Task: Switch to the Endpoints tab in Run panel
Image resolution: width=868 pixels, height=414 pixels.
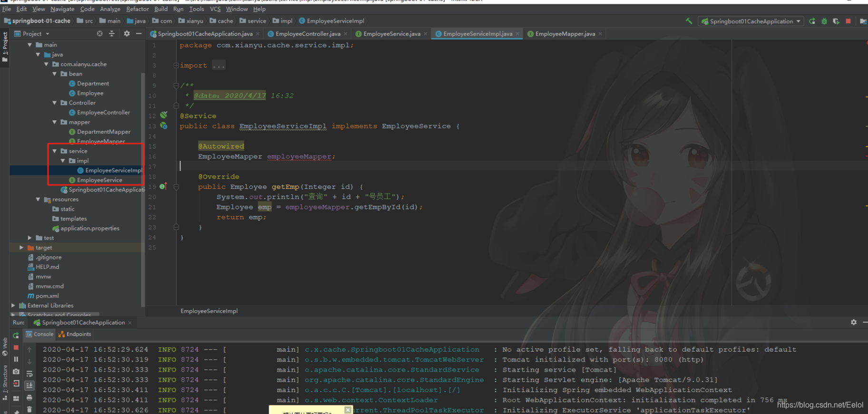Action: coord(75,334)
